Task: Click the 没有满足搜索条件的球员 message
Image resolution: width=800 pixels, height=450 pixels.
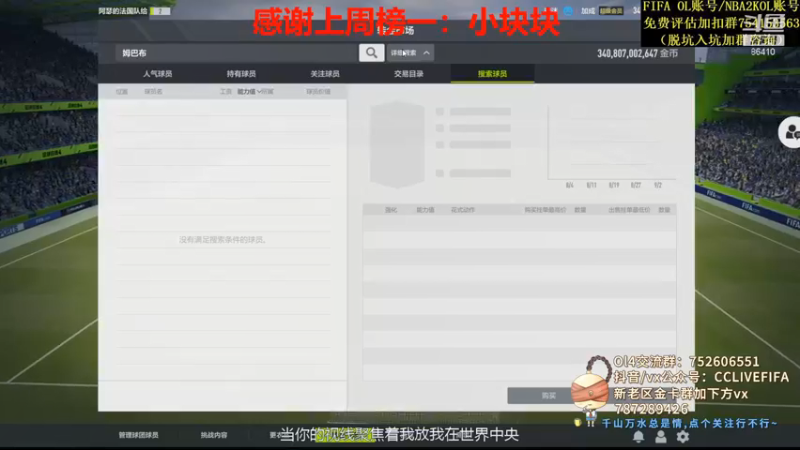Action: tap(223, 240)
